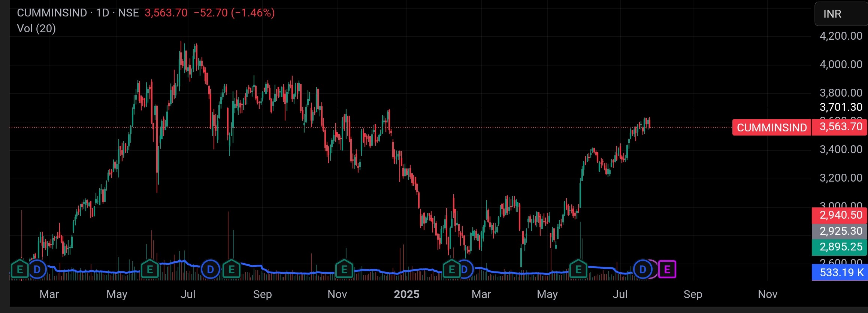Open the dividend D marker in February 2025
The width and height of the screenshot is (868, 313).
click(x=466, y=270)
